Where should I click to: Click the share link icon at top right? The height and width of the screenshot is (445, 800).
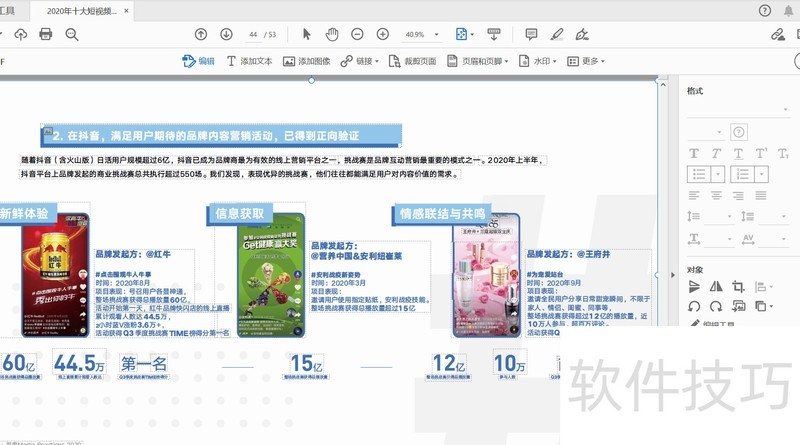coord(778,34)
